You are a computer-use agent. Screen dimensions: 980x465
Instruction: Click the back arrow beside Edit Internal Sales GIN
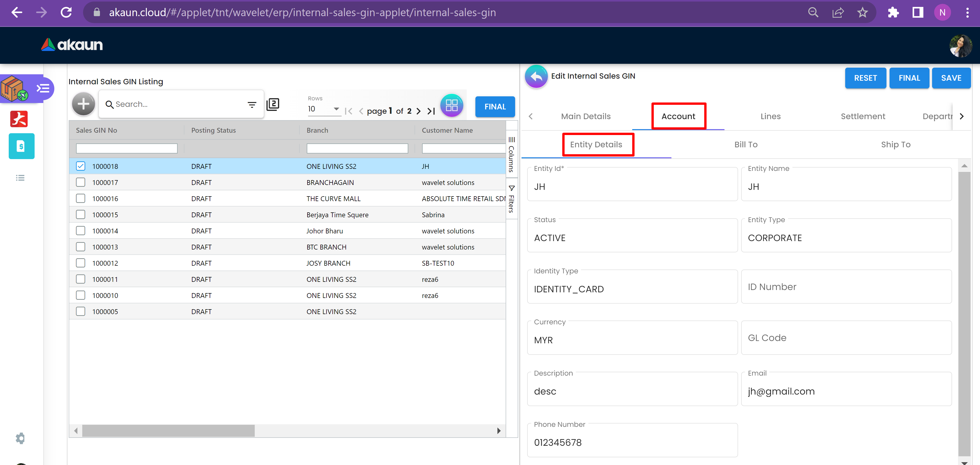[536, 76]
